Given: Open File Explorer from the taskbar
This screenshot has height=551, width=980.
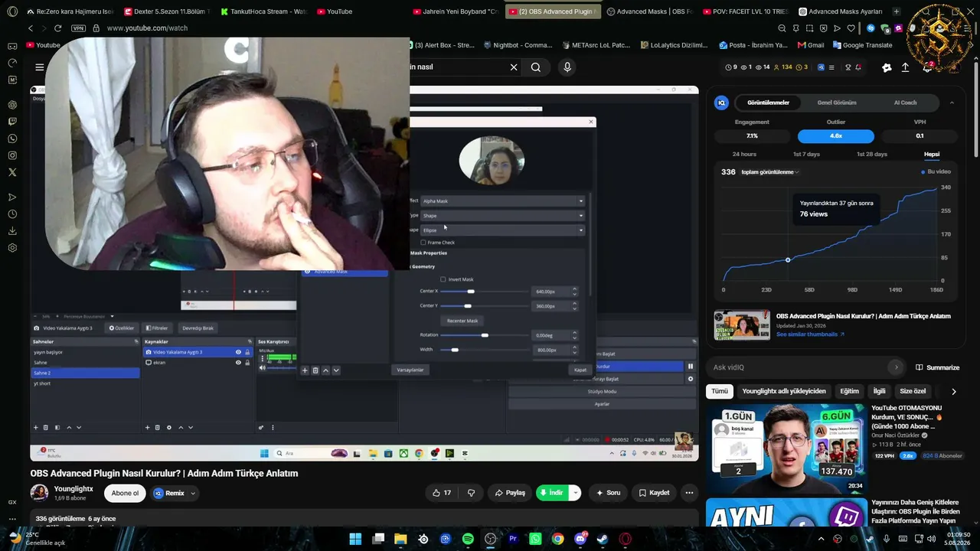Looking at the screenshot, I should [400, 539].
